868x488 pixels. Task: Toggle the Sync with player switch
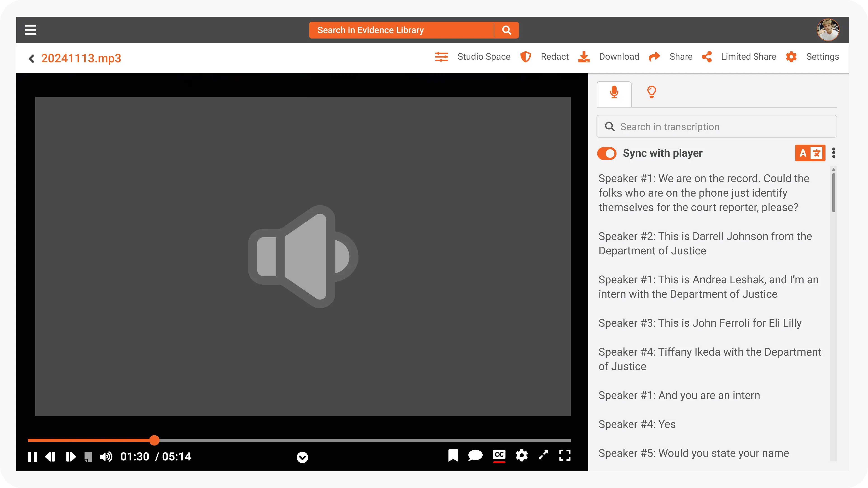(x=606, y=153)
